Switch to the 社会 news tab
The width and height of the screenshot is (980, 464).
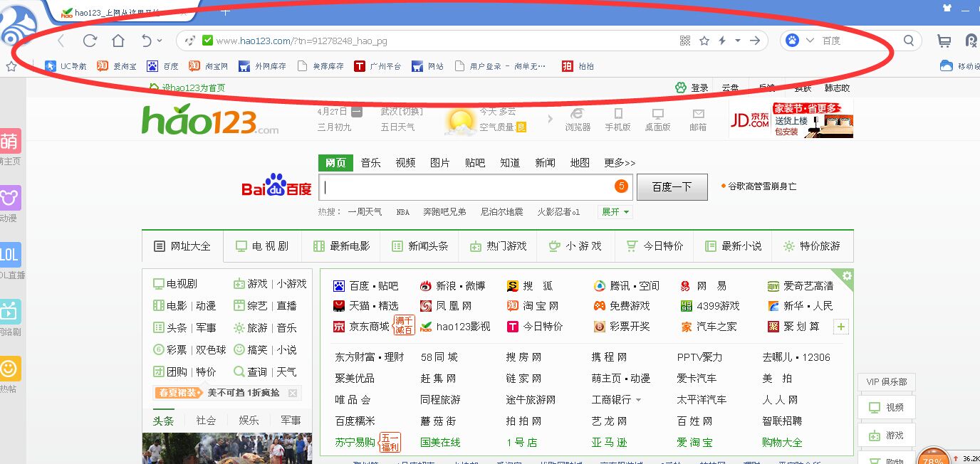pos(206,421)
